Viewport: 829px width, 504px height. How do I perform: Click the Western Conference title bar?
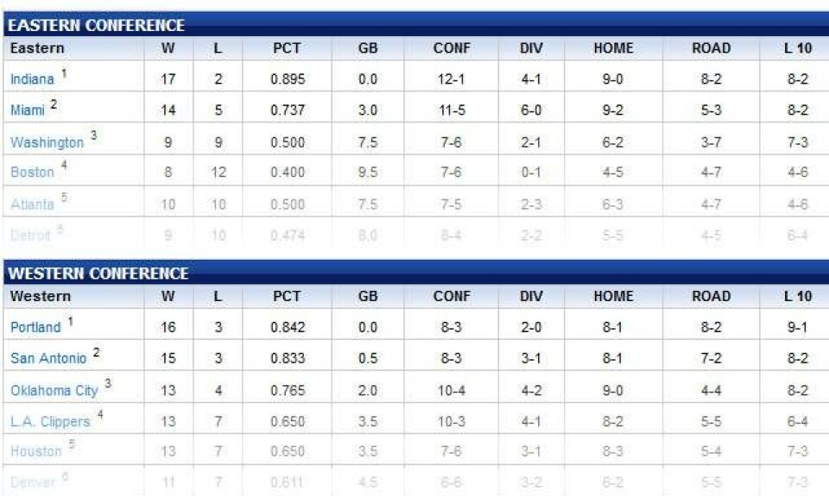(414, 274)
